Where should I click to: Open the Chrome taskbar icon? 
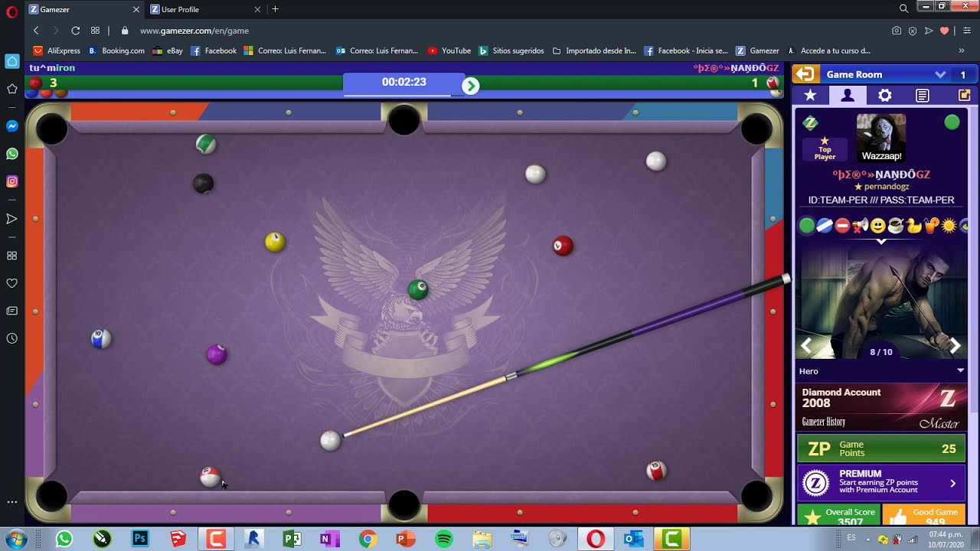367,540
